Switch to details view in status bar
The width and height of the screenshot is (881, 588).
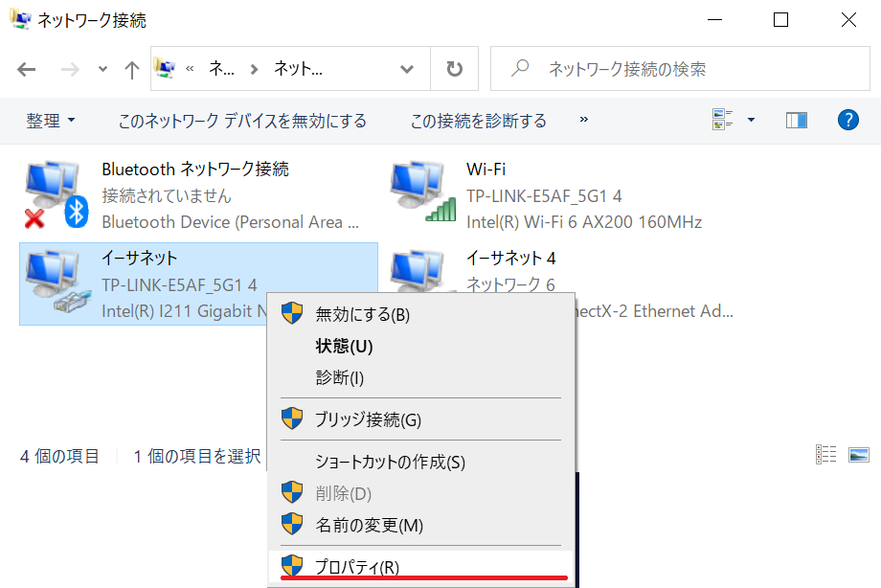pyautogui.click(x=825, y=454)
